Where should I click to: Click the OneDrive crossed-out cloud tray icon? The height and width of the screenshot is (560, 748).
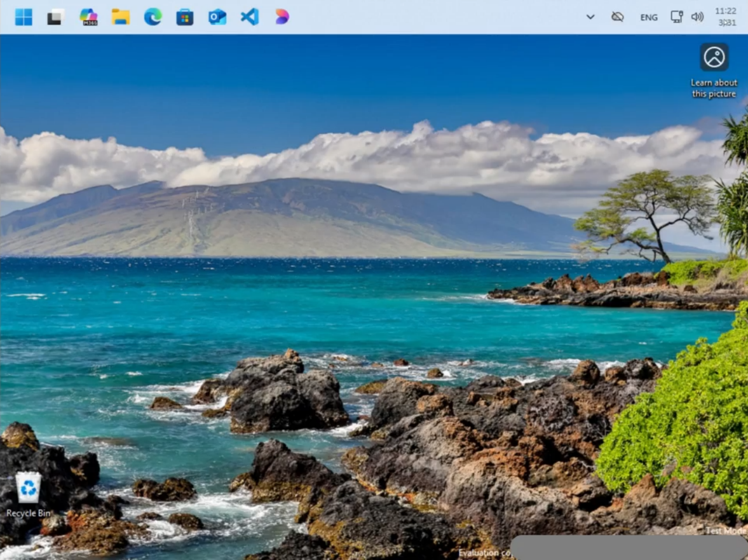tap(617, 17)
